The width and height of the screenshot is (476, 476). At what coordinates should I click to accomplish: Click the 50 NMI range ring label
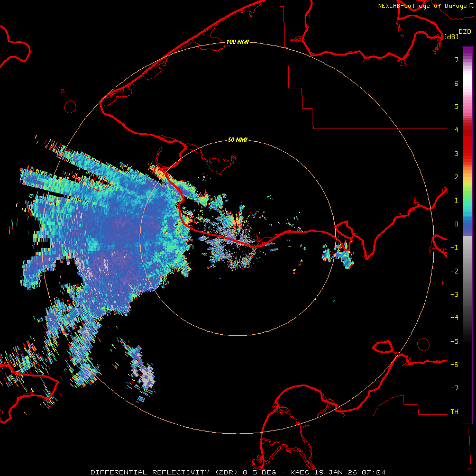tap(237, 140)
